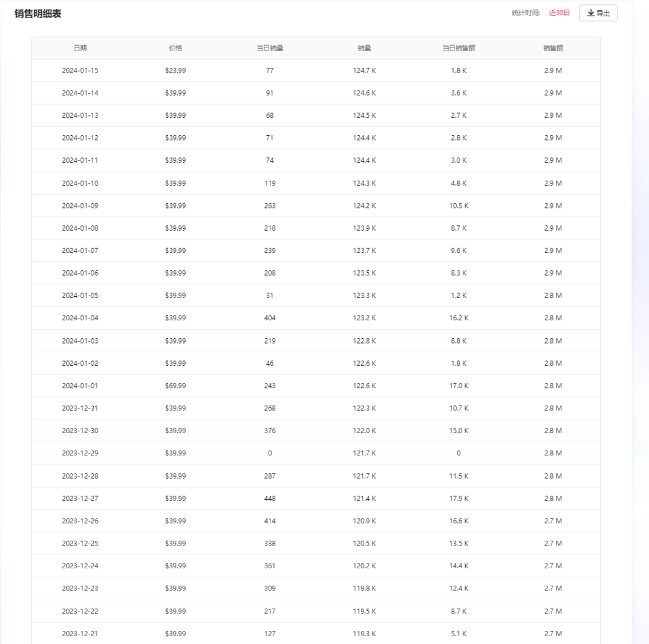The width and height of the screenshot is (649, 644).
Task: Click the 销售额 column header
Action: click(x=553, y=48)
